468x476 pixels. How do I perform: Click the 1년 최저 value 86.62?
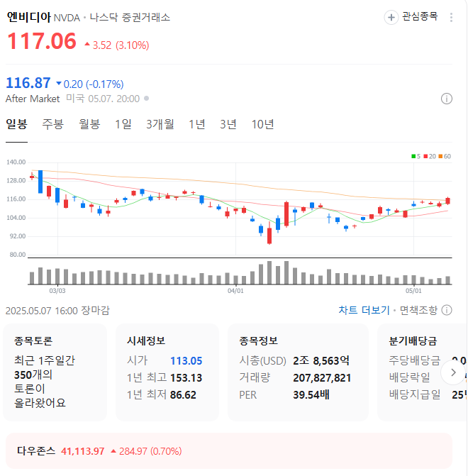tap(183, 395)
